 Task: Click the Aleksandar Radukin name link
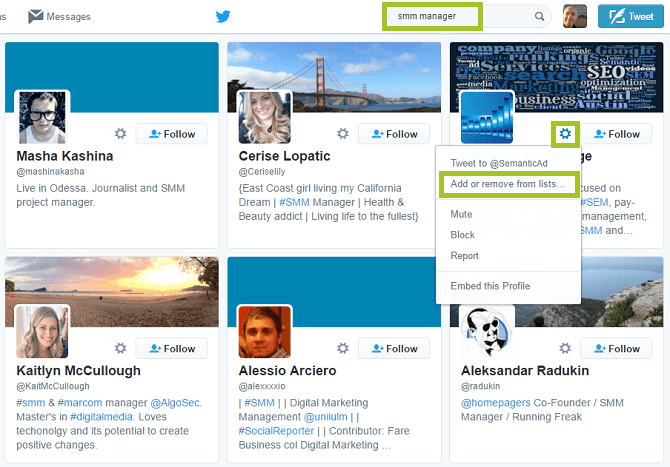(525, 370)
